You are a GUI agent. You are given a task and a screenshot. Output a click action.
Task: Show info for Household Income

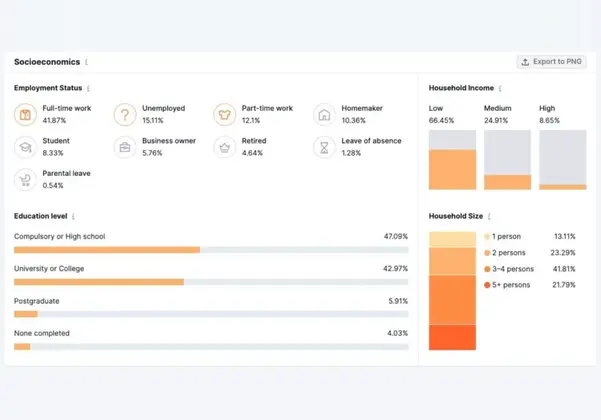tap(500, 88)
